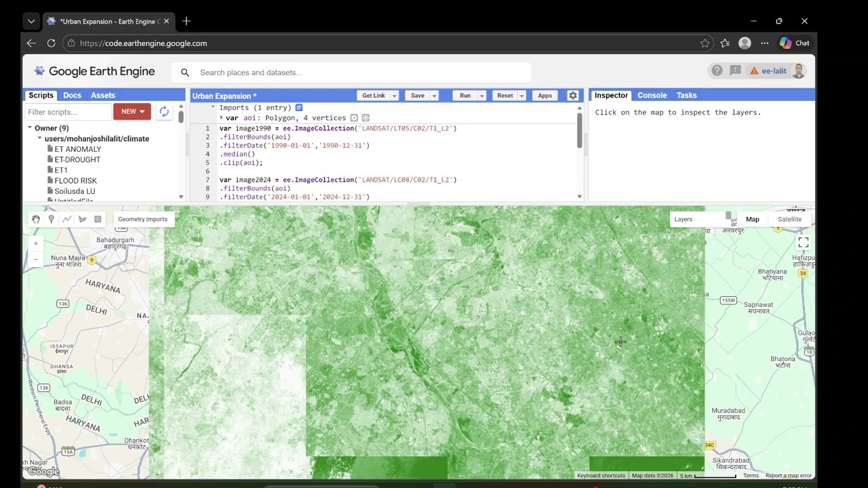Open the FLOOD RISK script
Screen dimensions: 868x488
pyautogui.click(x=75, y=181)
